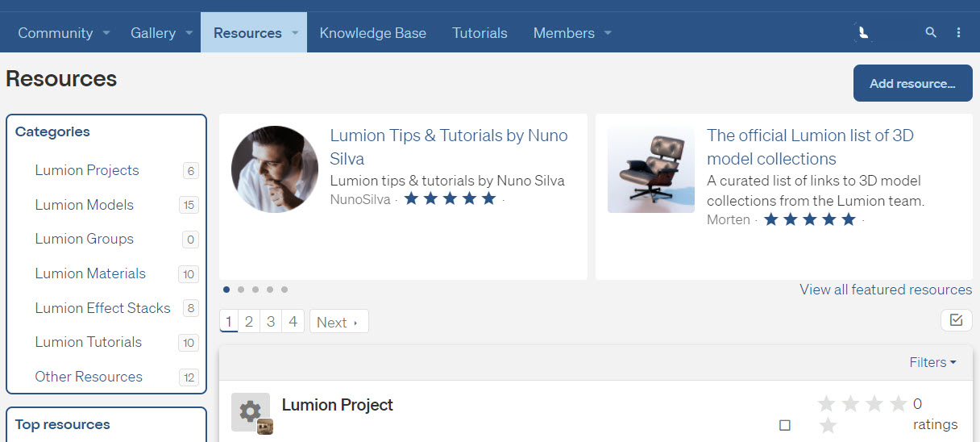Click the select-all checkmark icon button

pos(956,320)
